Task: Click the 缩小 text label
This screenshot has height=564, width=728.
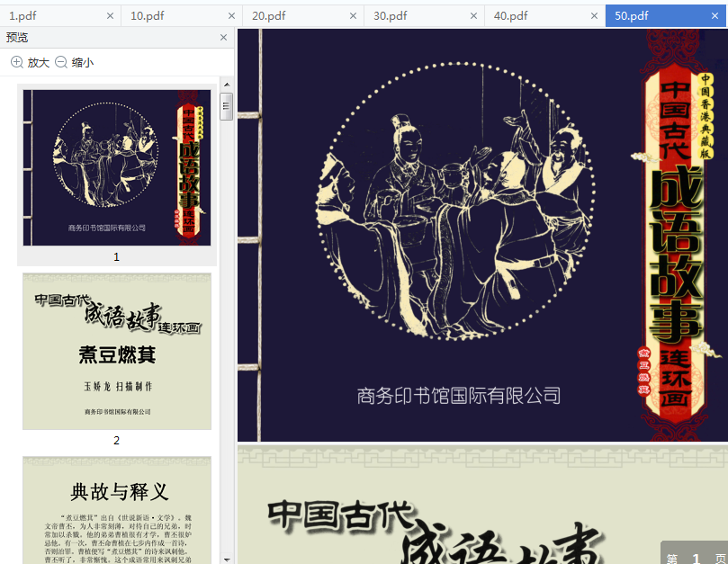Action: coord(83,63)
